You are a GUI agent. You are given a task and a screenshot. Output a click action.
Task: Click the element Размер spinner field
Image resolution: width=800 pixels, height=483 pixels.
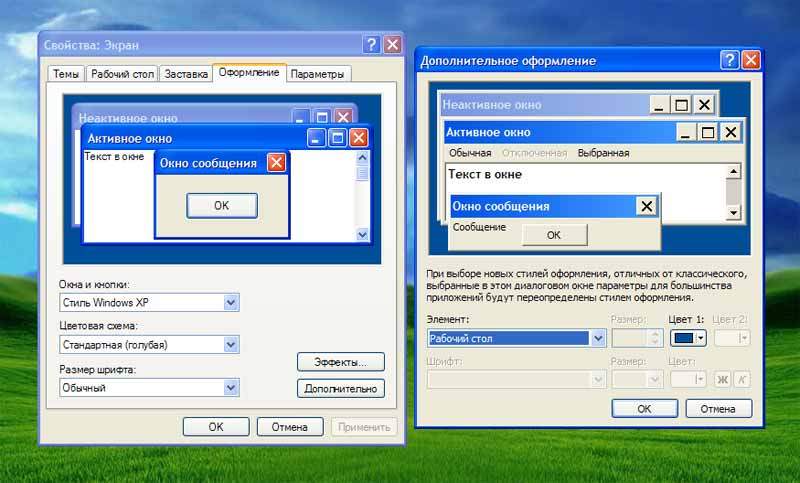[637, 338]
